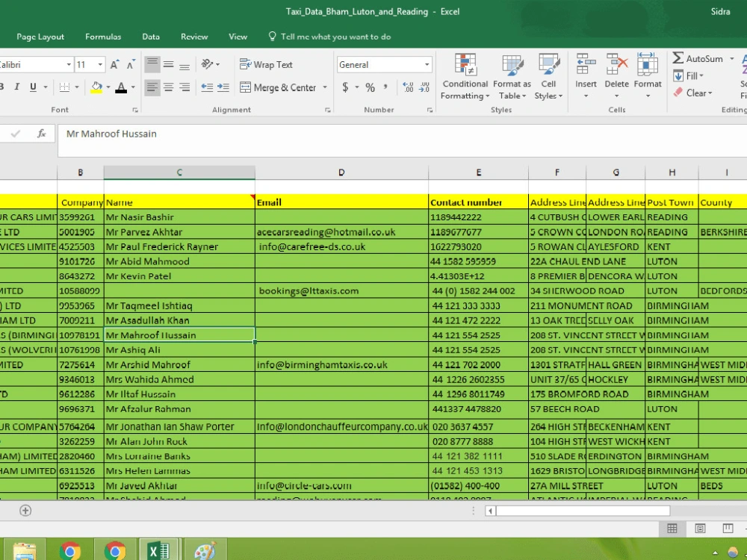The image size is (747, 560).
Task: Click the horizontal scrollbar thumb
Action: (583, 511)
